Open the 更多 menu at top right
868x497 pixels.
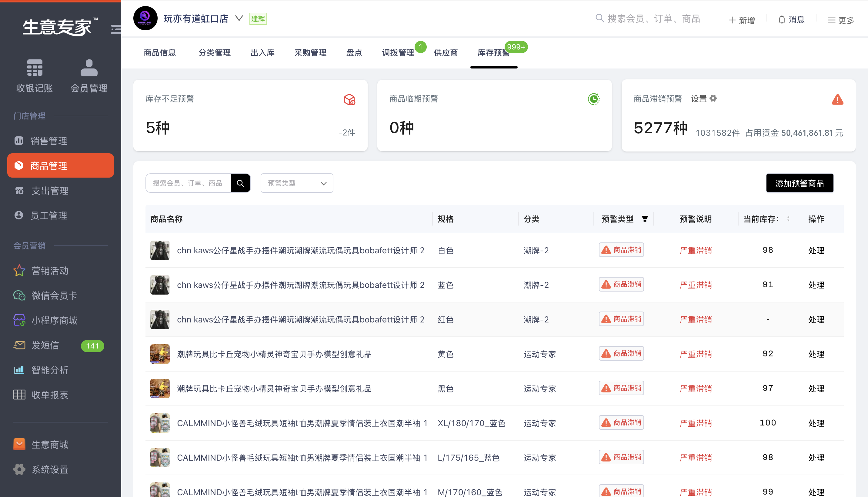coord(840,20)
